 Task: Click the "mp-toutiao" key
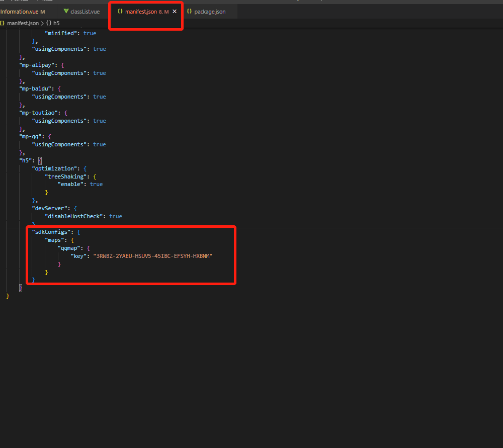tap(39, 113)
